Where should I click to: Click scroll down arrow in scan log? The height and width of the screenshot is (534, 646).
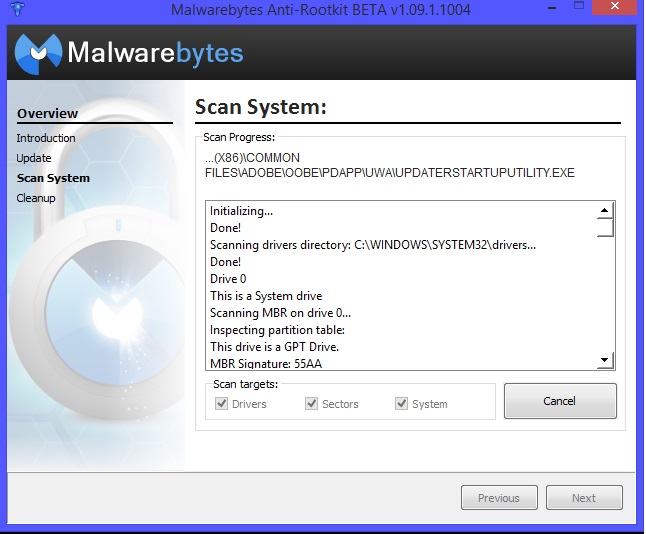[604, 360]
